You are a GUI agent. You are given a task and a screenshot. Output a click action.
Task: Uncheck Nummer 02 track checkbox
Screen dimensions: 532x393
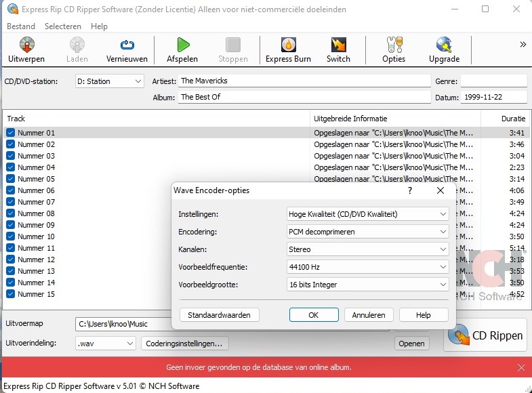[x=11, y=144]
